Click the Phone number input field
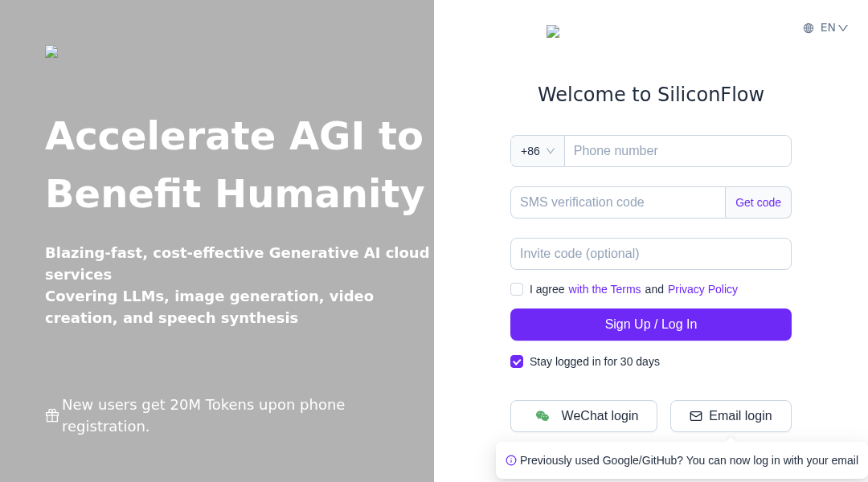The height and width of the screenshot is (482, 868). coord(678,150)
